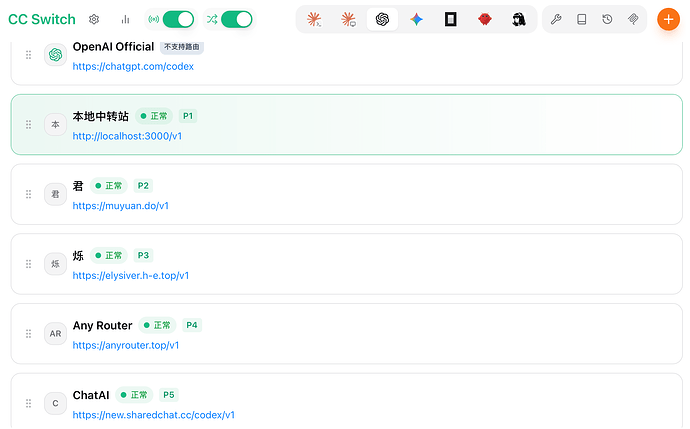The height and width of the screenshot is (429, 690).
Task: Switch to the red mascot app tab
Action: (x=484, y=19)
